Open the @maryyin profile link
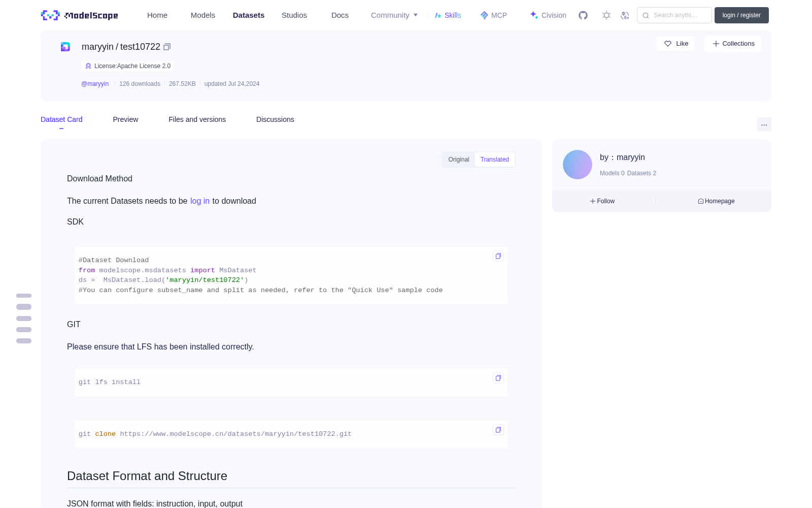Image resolution: width=812 pixels, height=508 pixels. 95,84
